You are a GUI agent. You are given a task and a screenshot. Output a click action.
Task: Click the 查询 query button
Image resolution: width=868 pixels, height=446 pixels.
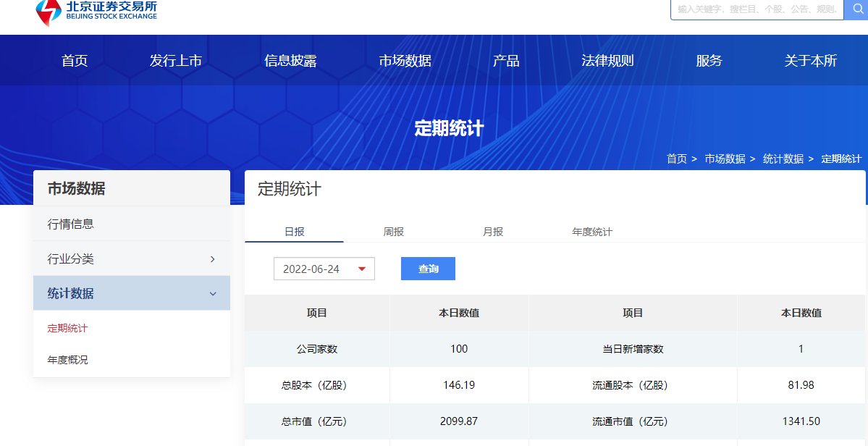(428, 268)
